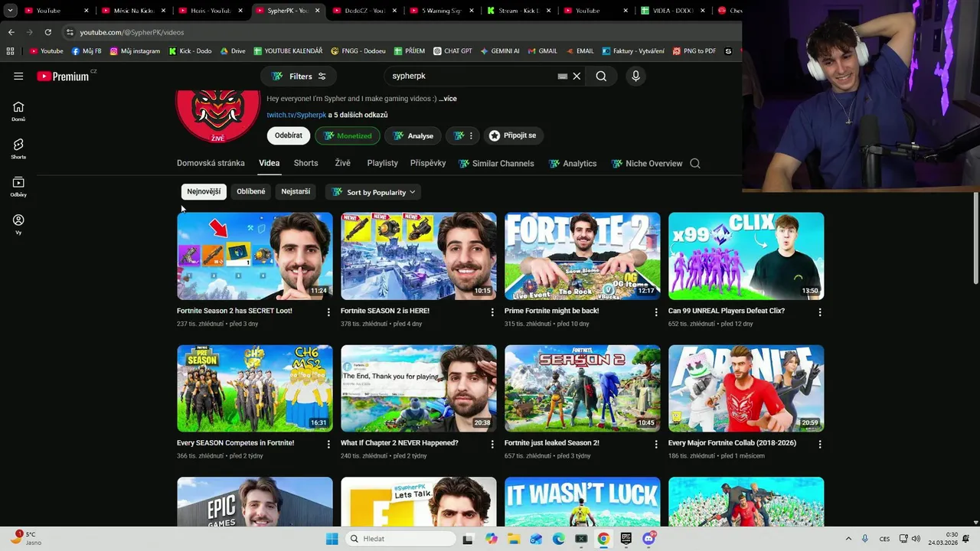Switch to DodoCZ browser tab
This screenshot has height=551, width=980.
tap(364, 11)
